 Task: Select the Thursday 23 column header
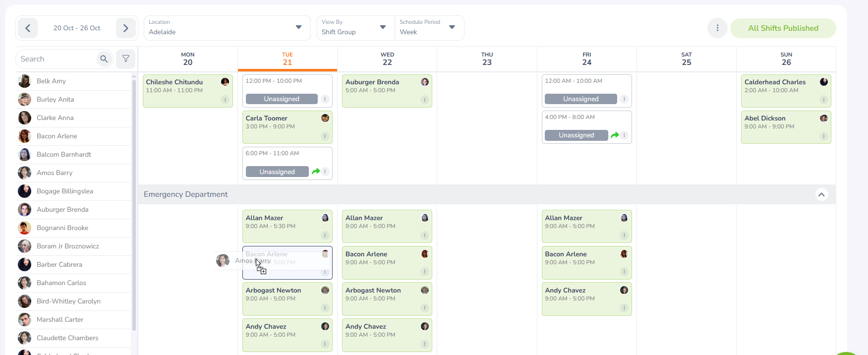[487, 59]
